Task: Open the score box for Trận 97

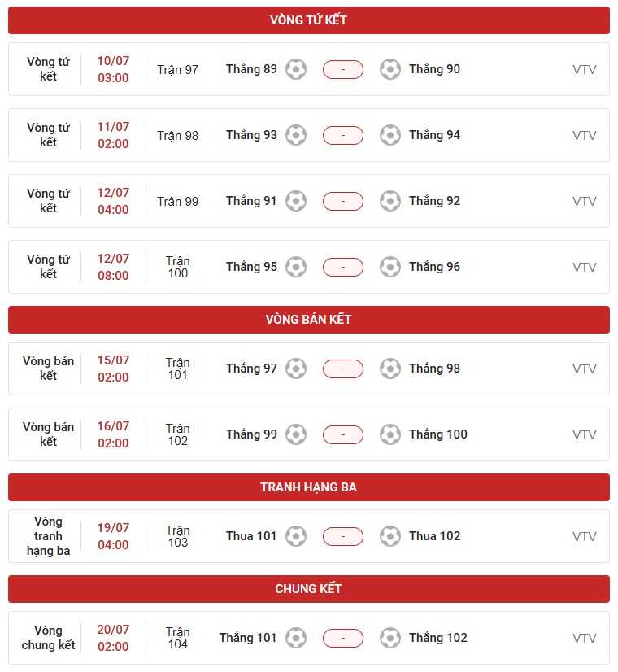Action: point(343,69)
